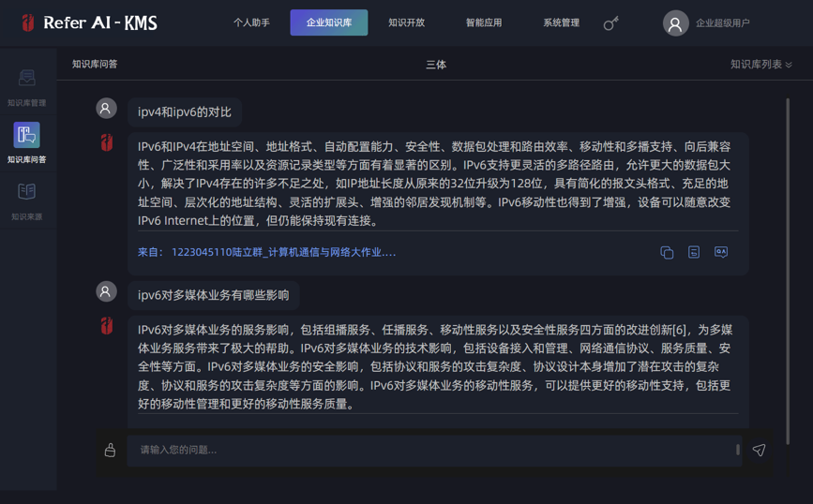Viewport: 813px width, 504px height.
Task: Open the 知识来源 sidebar section
Action: tap(26, 200)
